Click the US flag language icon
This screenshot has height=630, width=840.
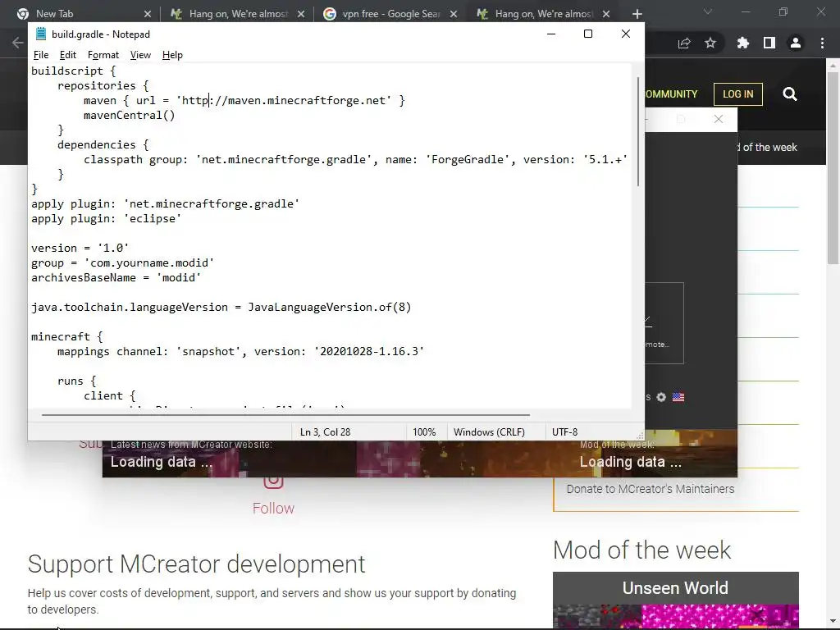[x=678, y=397]
